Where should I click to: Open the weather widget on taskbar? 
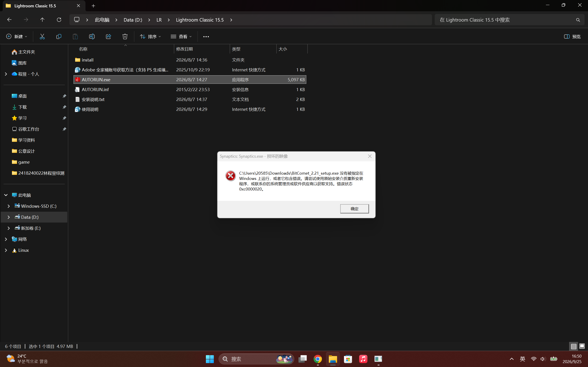[27, 359]
